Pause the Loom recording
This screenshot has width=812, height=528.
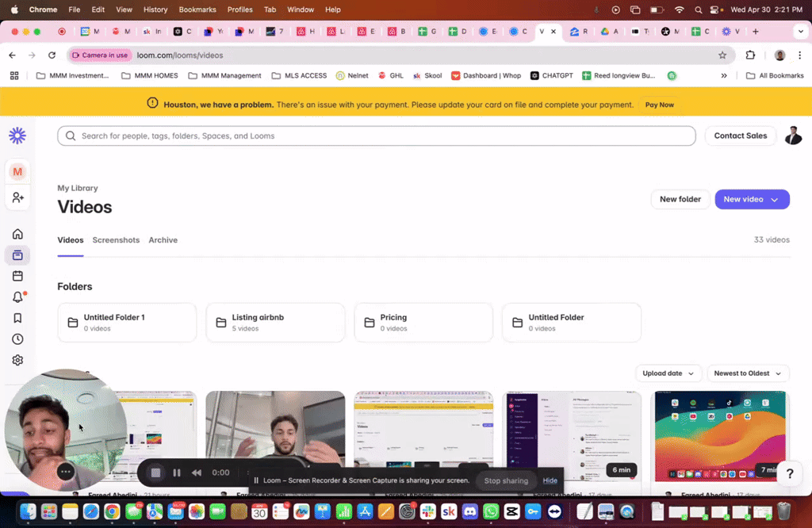(x=177, y=472)
